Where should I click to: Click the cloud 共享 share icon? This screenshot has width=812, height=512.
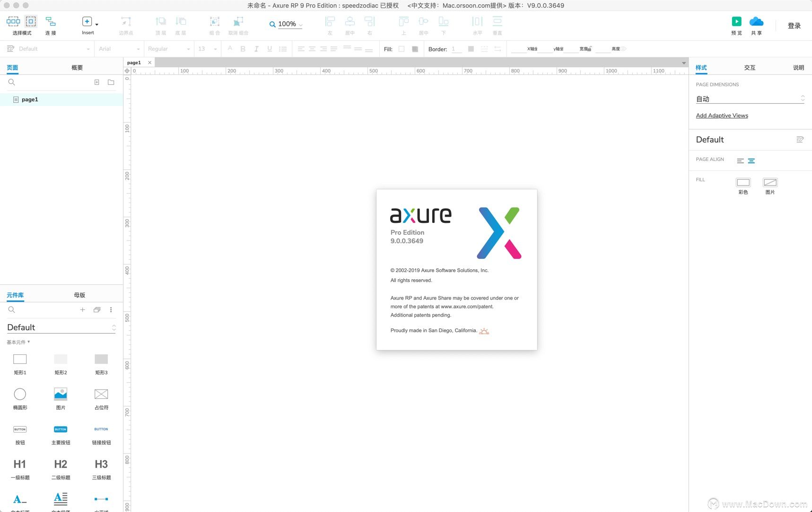pyautogui.click(x=757, y=21)
